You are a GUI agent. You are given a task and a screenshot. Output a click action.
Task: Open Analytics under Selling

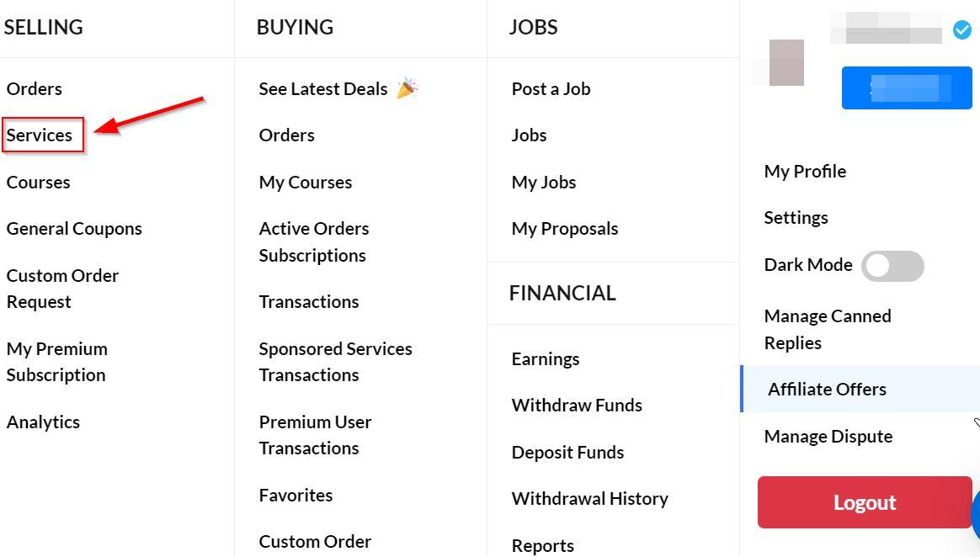click(x=43, y=422)
